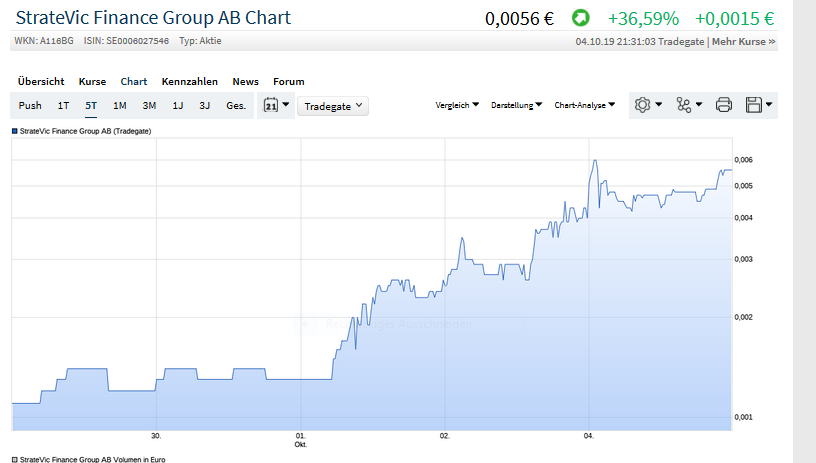Image resolution: width=816 pixels, height=463 pixels.
Task: Click the 01. Okt. date axis label
Action: [x=301, y=440]
